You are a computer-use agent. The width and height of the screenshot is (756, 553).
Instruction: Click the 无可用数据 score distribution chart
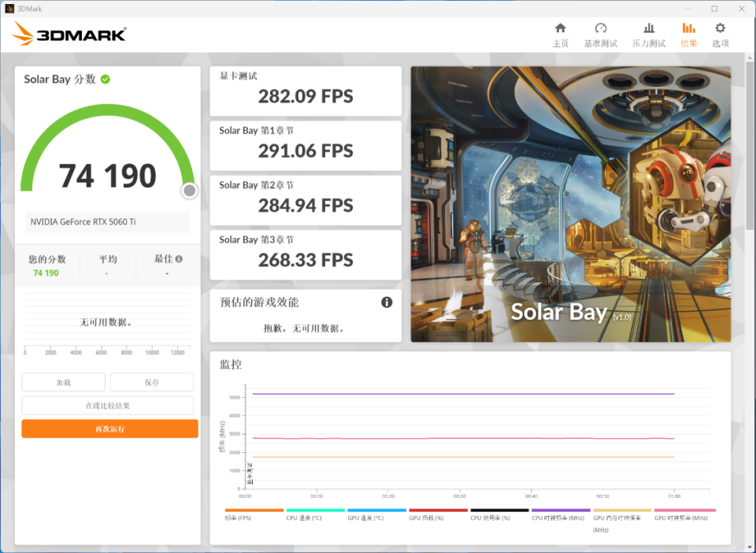tap(108, 322)
